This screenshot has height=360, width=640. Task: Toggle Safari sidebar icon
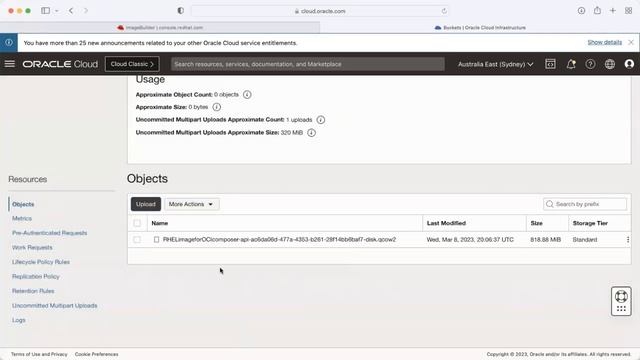tap(46, 11)
